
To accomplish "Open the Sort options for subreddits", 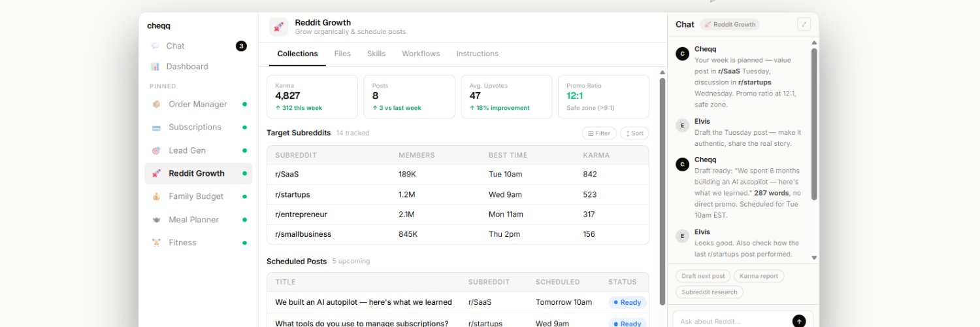I will tap(634, 133).
